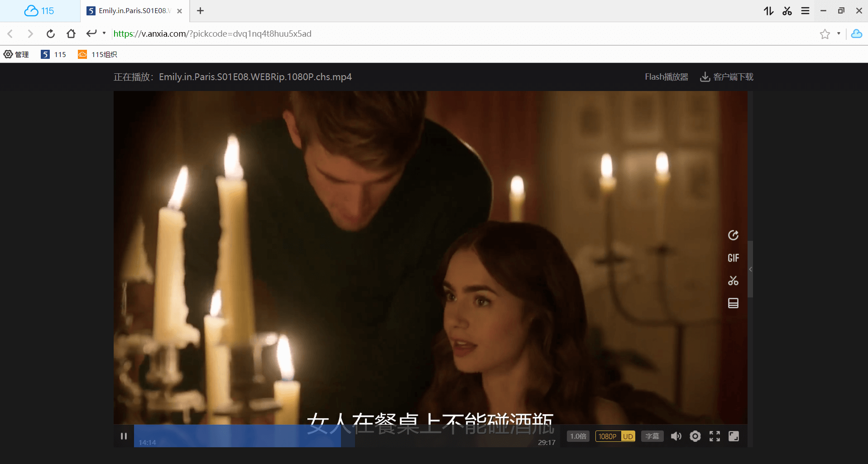Viewport: 868px width, 464px height.
Task: Create a GIF from the video
Action: [x=733, y=258]
